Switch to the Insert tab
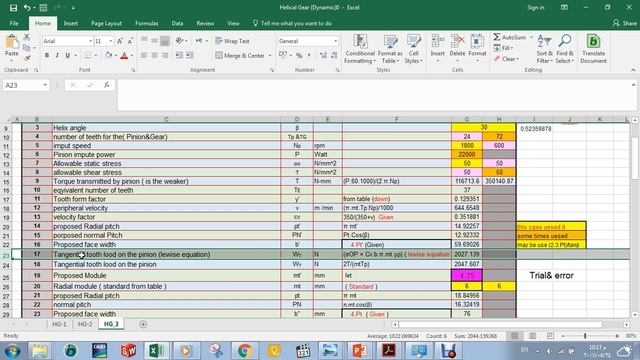The width and height of the screenshot is (640, 360). pos(71,23)
